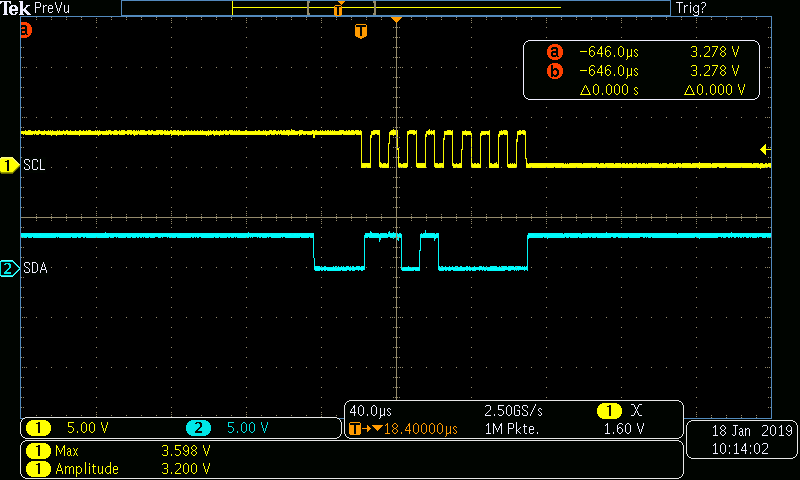This screenshot has height=480, width=800.
Task: Click the Δ0.000 V delta voltage readout
Action: click(x=714, y=90)
